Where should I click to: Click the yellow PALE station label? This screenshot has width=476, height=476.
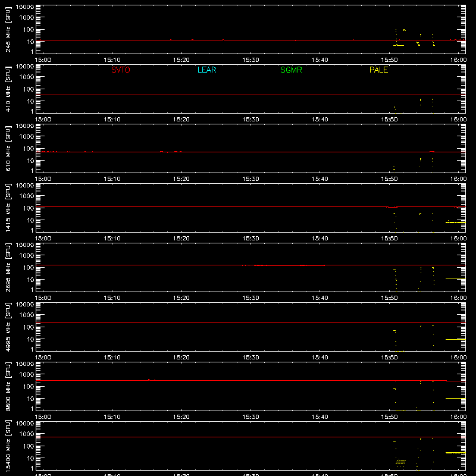tap(378, 70)
